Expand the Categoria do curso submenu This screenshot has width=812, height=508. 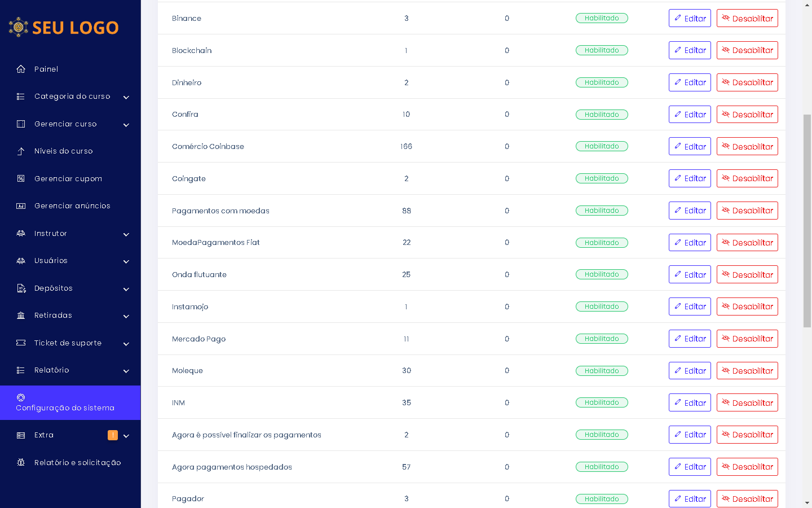(126, 97)
